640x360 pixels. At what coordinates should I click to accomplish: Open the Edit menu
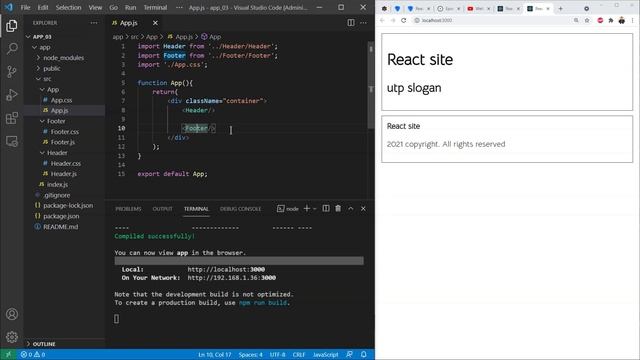click(x=43, y=7)
